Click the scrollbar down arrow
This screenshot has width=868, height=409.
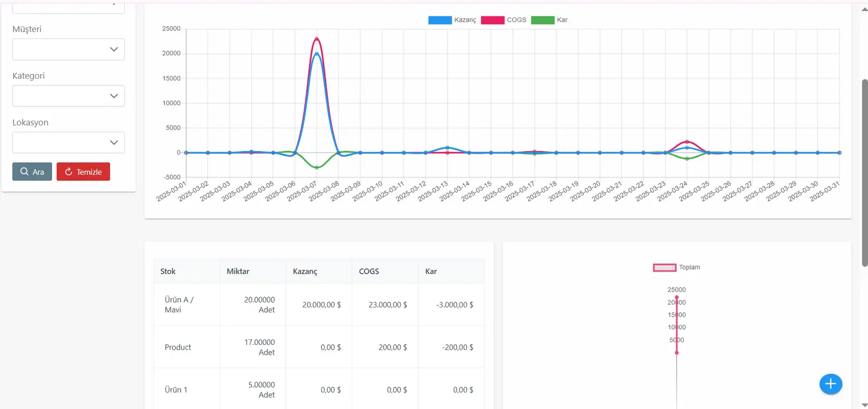click(x=865, y=405)
